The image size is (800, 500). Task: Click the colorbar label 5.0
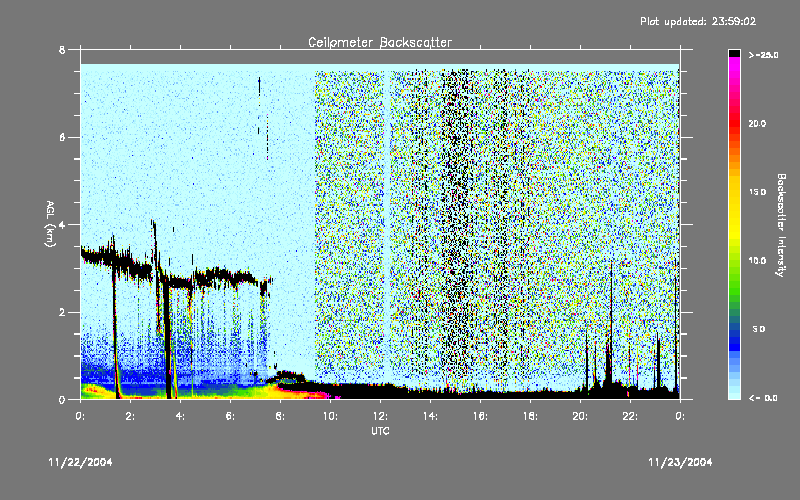759,329
